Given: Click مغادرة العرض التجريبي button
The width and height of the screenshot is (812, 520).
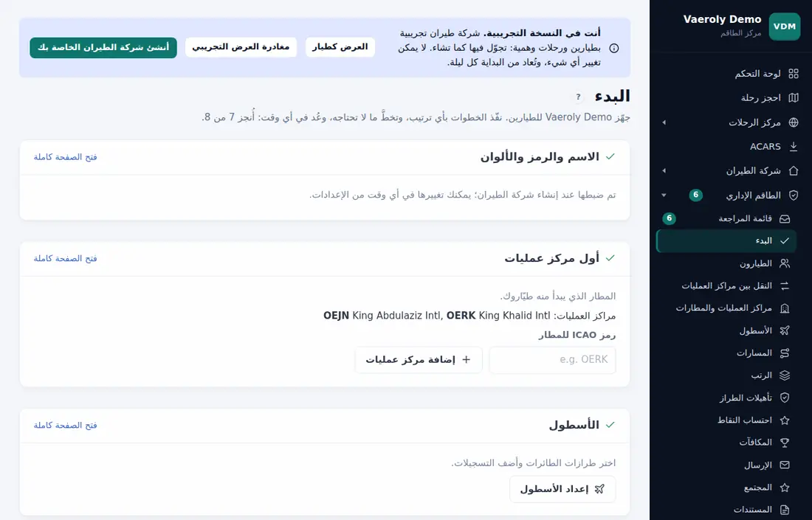Looking at the screenshot, I should (x=241, y=47).
